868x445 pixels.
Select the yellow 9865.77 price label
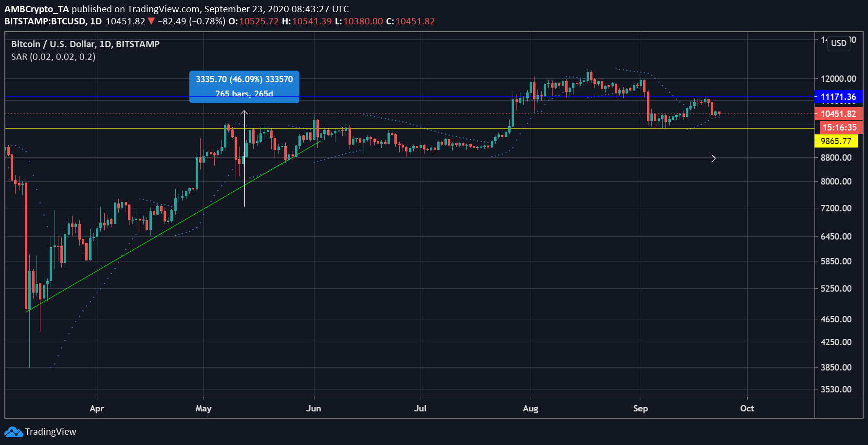coord(836,141)
